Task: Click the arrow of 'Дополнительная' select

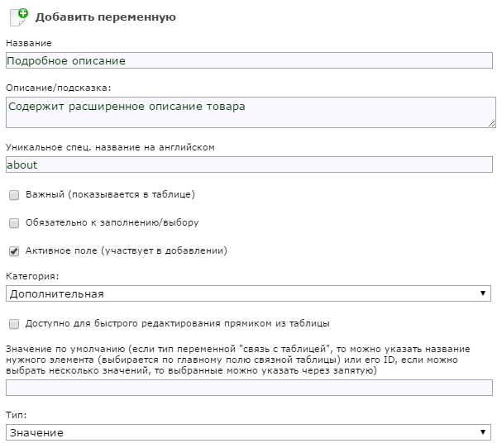Action: pos(483,293)
